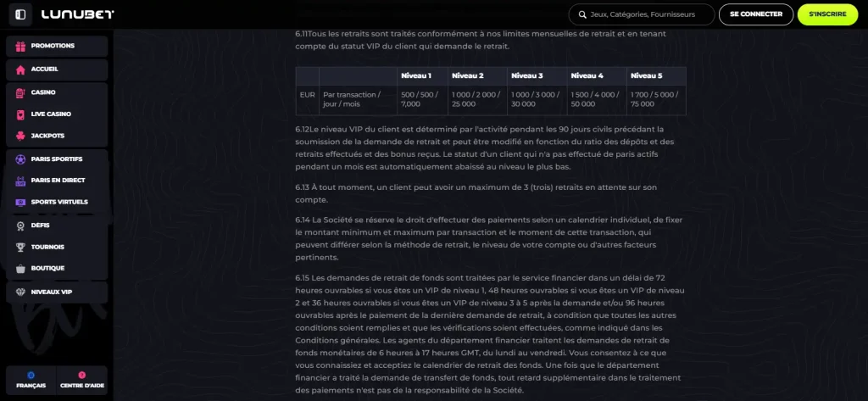Screen dimensions: 868x401
Task: Click the '1 500 / 4 000 / 50 000' cell
Action: [597, 100]
